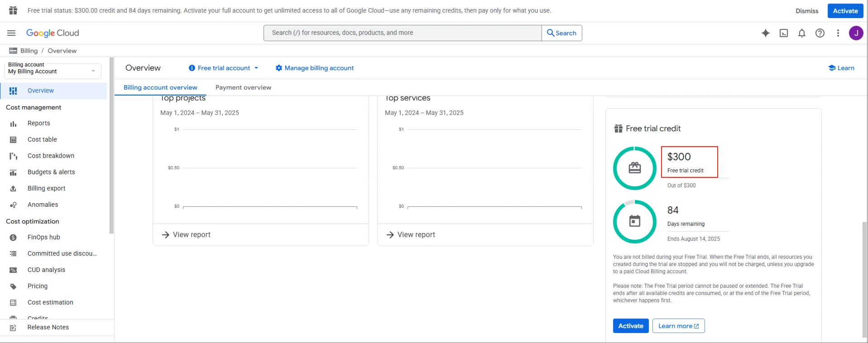Open the Learn more external link
Image resolution: width=868 pixels, height=343 pixels.
tap(678, 326)
